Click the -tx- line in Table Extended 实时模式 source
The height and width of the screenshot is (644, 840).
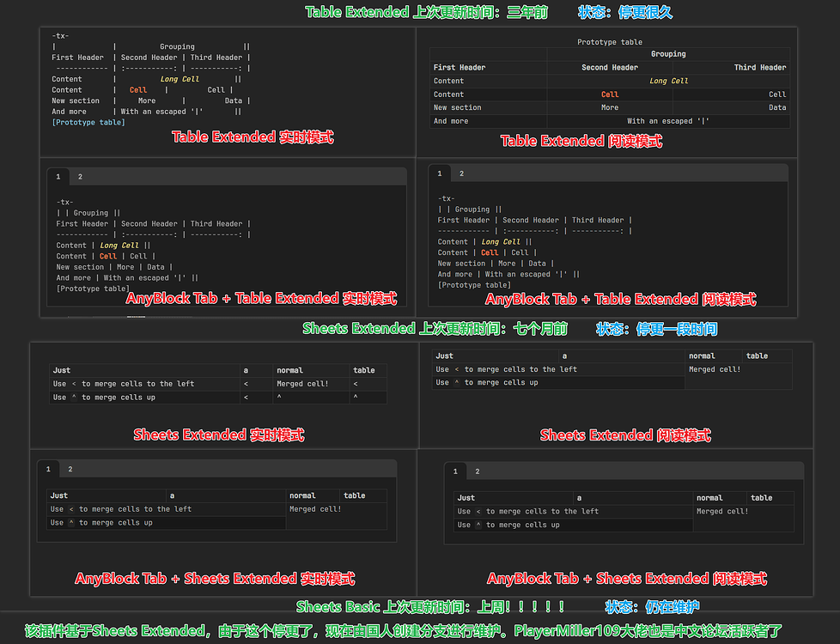[60, 36]
